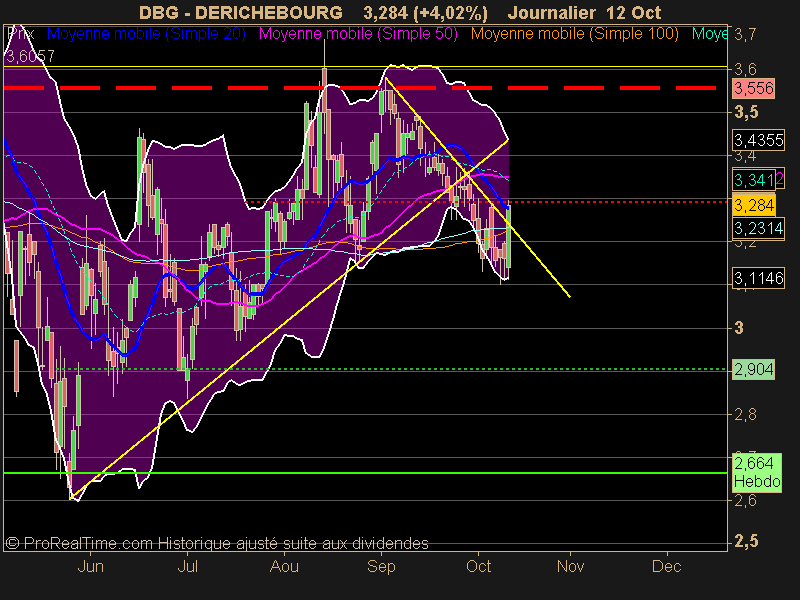Image resolution: width=800 pixels, height=600 pixels.
Task: Click the yellow 3,284 current price tag
Action: pyautogui.click(x=754, y=205)
